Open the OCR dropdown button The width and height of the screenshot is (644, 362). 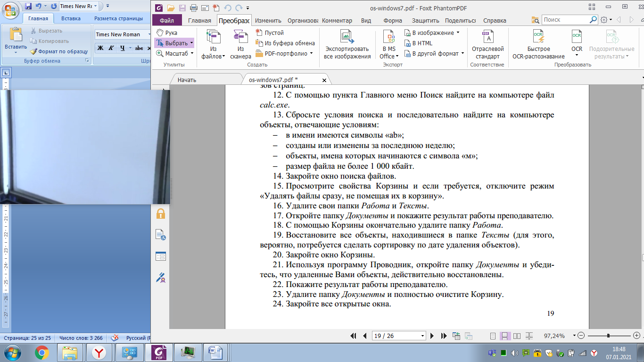click(x=577, y=44)
